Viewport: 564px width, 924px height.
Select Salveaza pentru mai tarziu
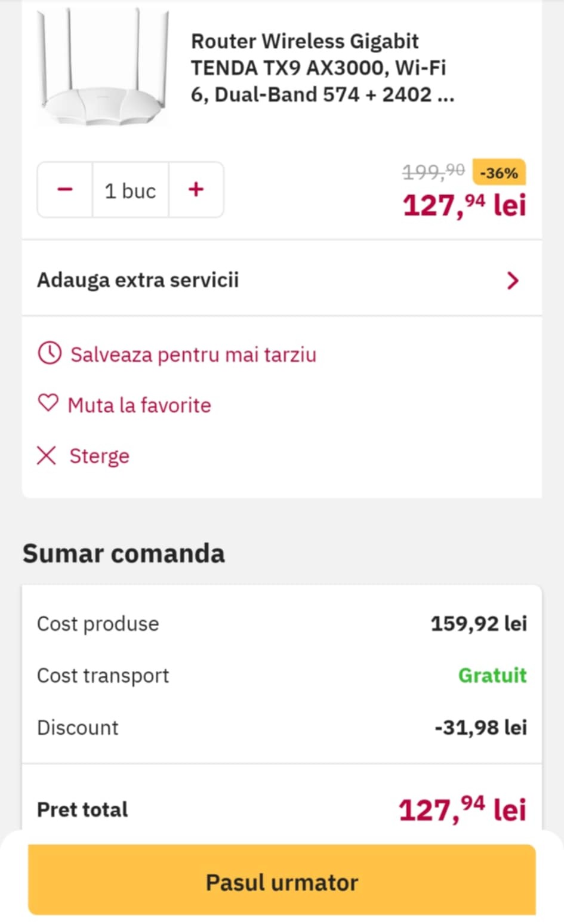pos(193,355)
